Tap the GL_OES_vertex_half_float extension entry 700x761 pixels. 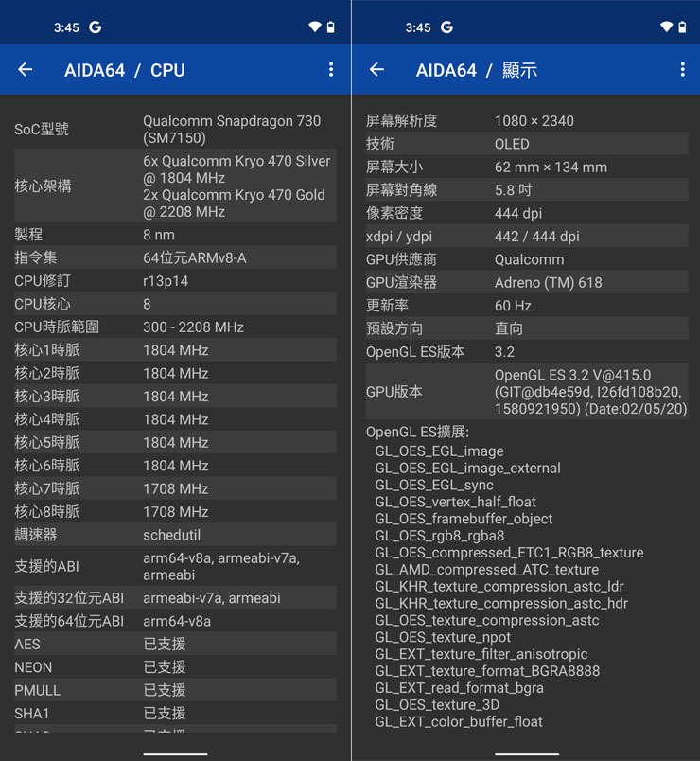(x=456, y=502)
